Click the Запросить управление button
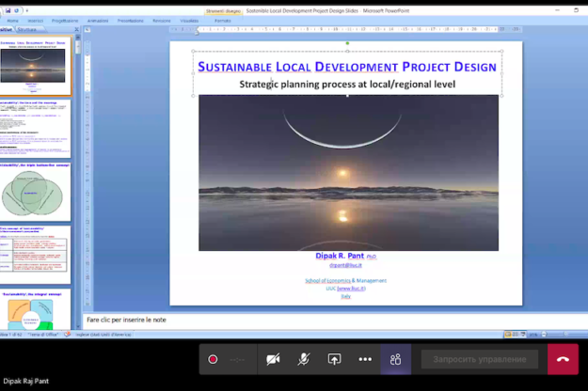 pos(479,359)
